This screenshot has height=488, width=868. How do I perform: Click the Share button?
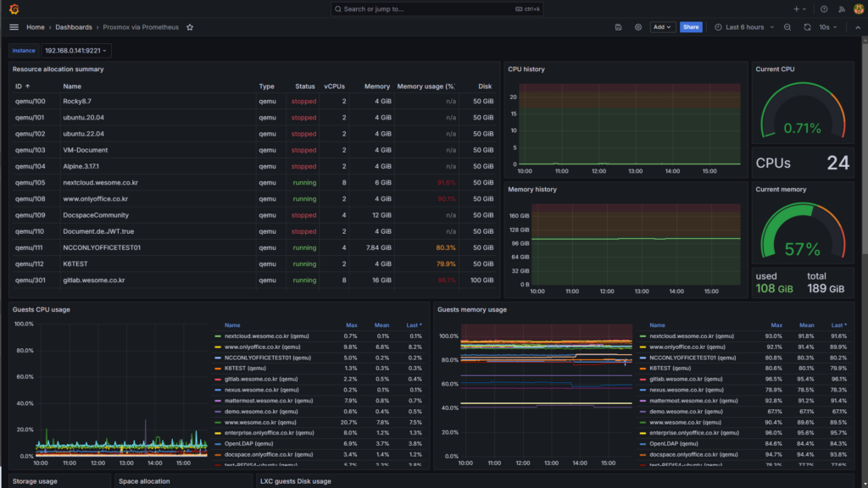pos(691,27)
